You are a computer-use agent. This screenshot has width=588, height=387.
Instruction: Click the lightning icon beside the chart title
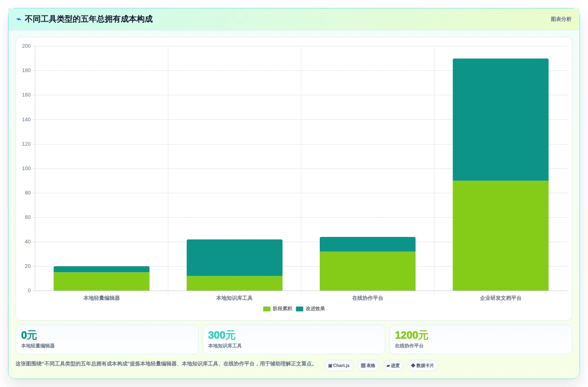[x=19, y=19]
